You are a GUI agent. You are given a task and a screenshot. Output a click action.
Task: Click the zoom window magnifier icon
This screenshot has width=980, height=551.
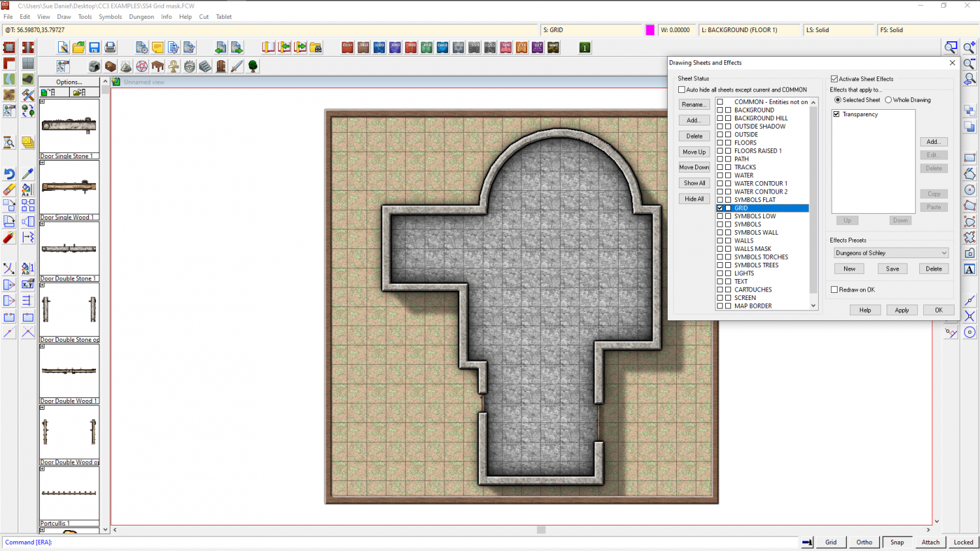[951, 48]
